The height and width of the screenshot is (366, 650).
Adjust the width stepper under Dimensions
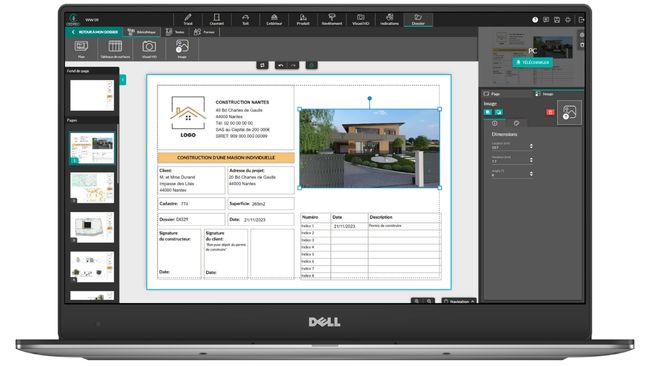click(x=531, y=146)
